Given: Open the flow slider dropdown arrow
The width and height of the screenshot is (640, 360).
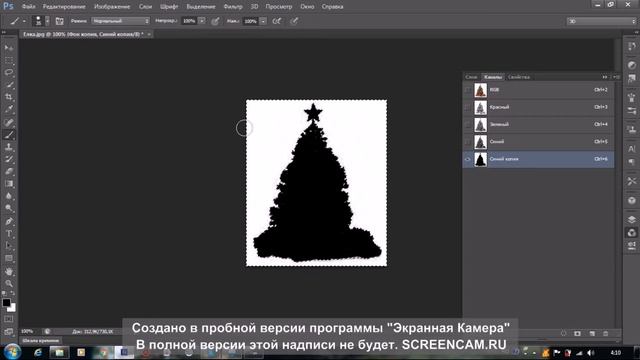Looking at the screenshot, I should [263, 21].
